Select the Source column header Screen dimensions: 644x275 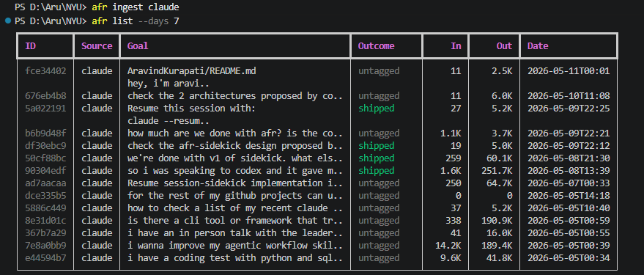tap(97, 45)
